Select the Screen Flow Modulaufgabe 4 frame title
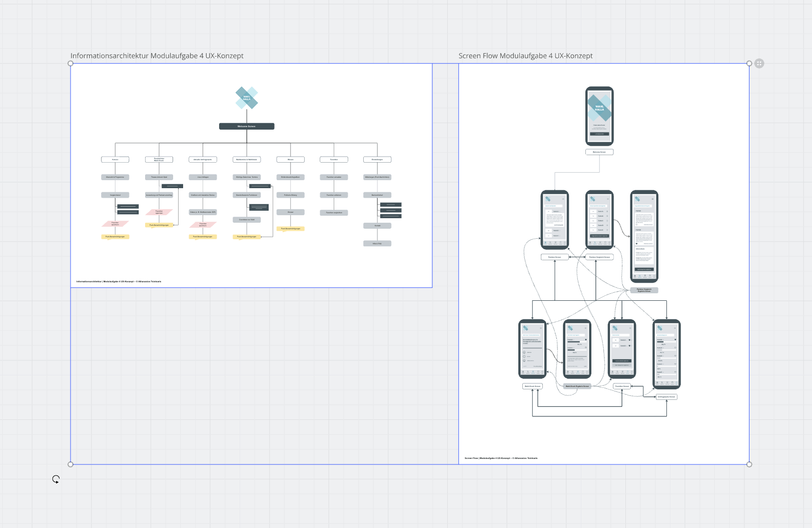This screenshot has width=812, height=528. coord(525,56)
